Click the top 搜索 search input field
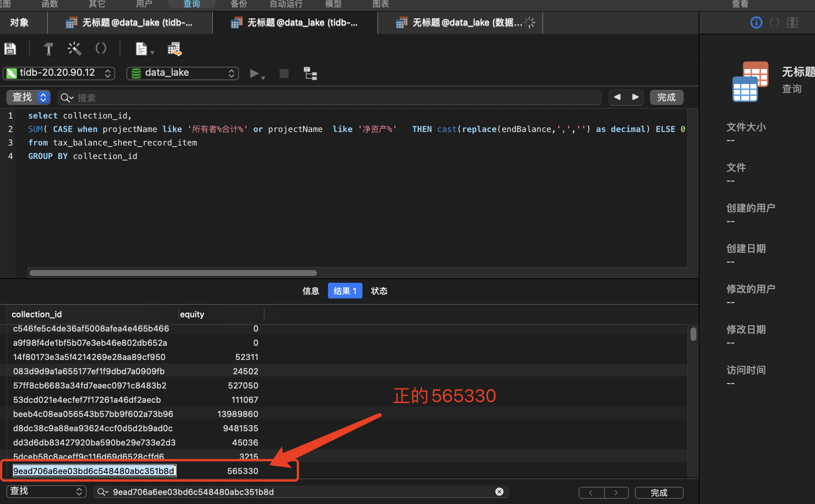 tap(330, 98)
